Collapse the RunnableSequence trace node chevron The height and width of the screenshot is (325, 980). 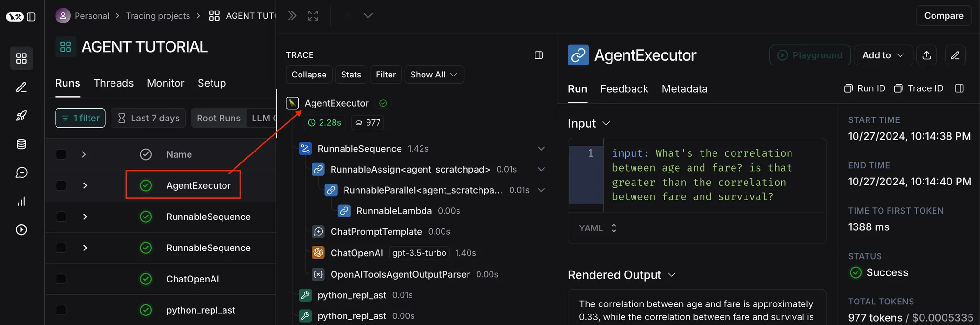541,149
